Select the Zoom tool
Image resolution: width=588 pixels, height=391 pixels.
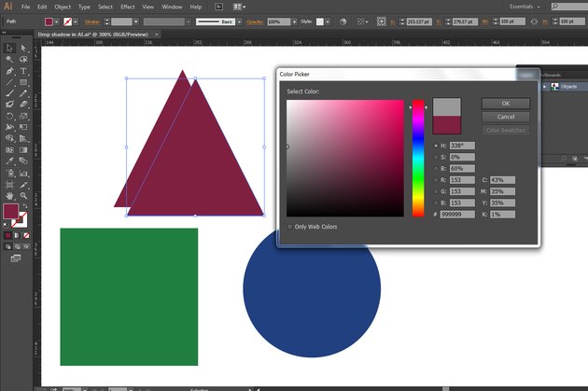tap(23, 196)
